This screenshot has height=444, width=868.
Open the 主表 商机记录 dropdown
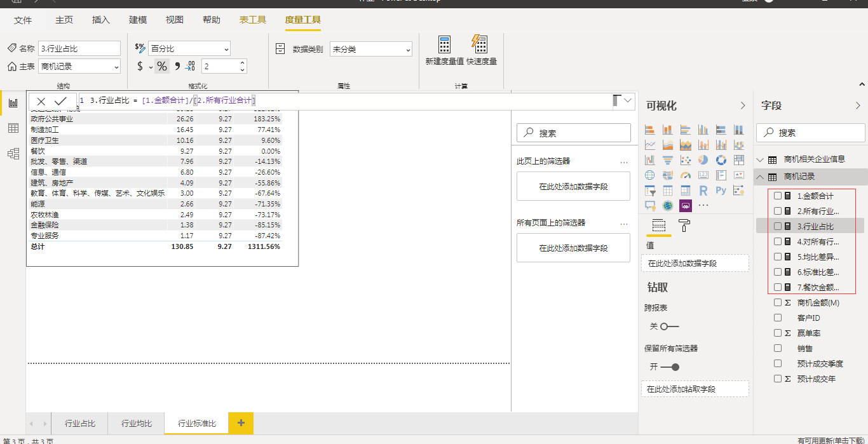[79, 66]
